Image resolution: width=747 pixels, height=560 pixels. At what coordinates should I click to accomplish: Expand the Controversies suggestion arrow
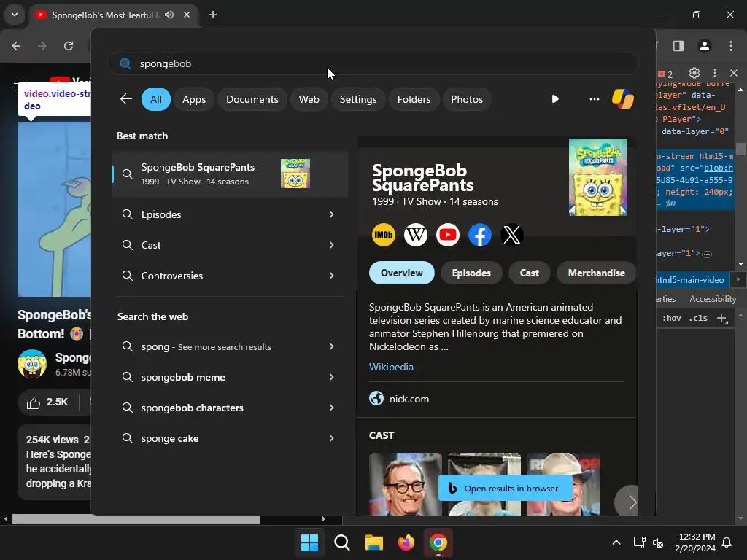(332, 276)
